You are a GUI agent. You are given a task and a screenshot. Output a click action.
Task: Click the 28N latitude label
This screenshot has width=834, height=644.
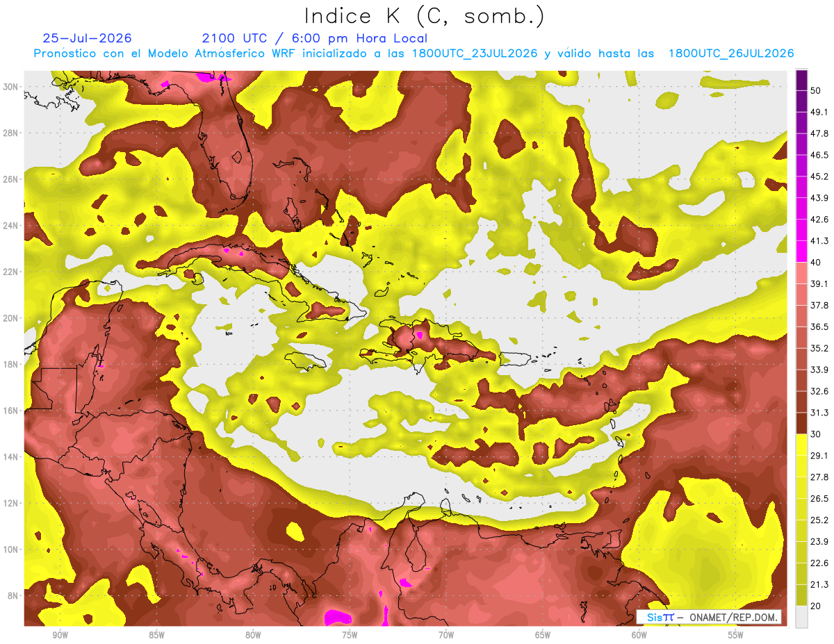click(12, 133)
